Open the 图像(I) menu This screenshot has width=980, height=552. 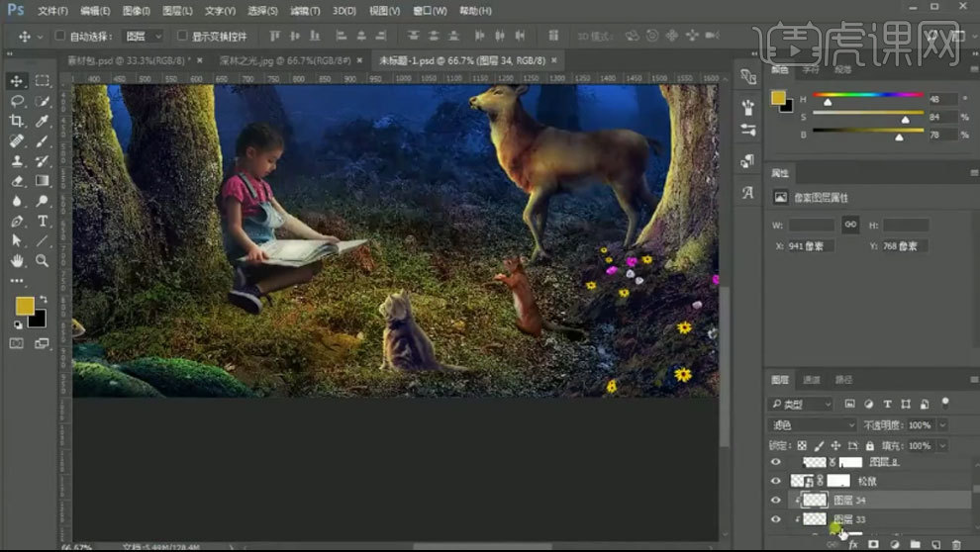click(x=137, y=11)
